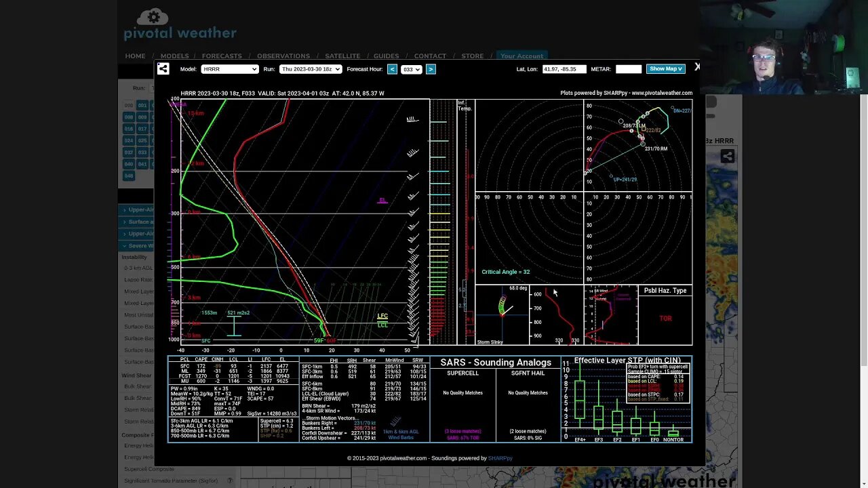Select Most Unstable parameter in sidebar
This screenshot has height=488, width=868.
tap(138, 314)
